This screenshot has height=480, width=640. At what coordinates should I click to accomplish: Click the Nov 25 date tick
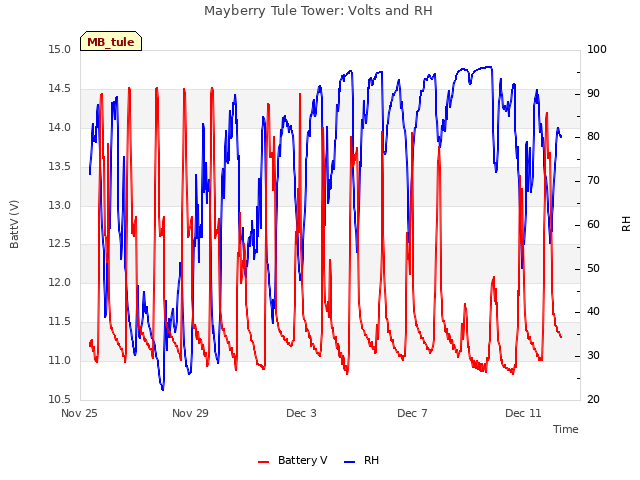[x=79, y=413]
